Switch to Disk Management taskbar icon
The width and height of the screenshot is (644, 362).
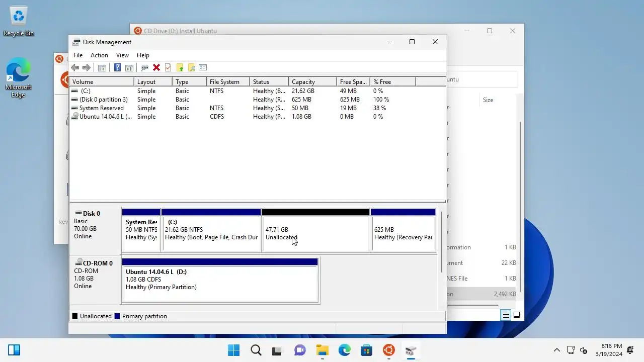click(411, 350)
